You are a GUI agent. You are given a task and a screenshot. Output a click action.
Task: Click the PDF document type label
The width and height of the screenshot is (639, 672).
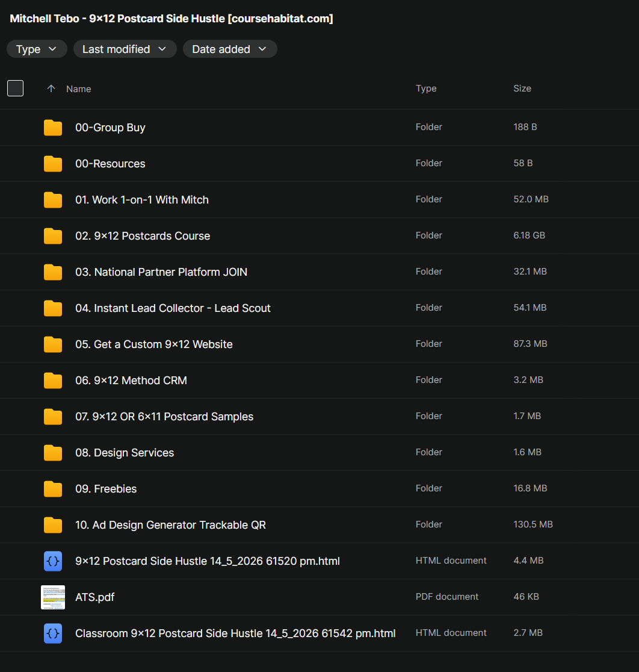coord(446,597)
